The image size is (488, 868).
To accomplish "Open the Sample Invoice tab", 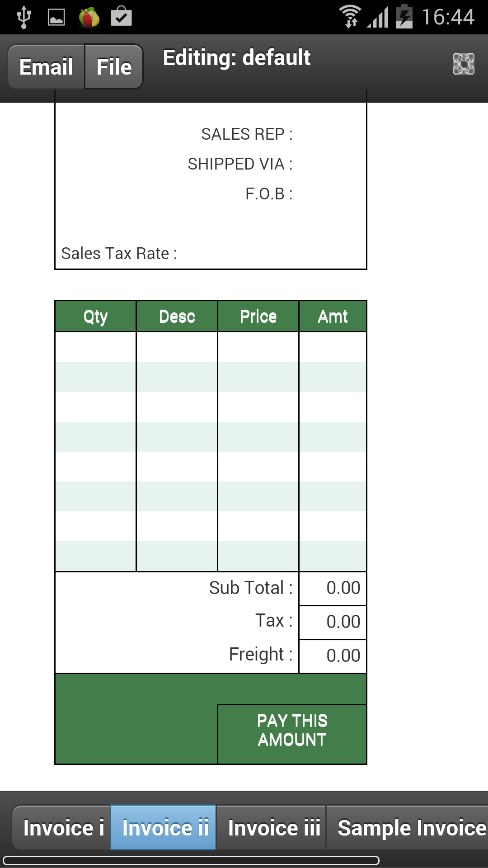I will tap(408, 828).
